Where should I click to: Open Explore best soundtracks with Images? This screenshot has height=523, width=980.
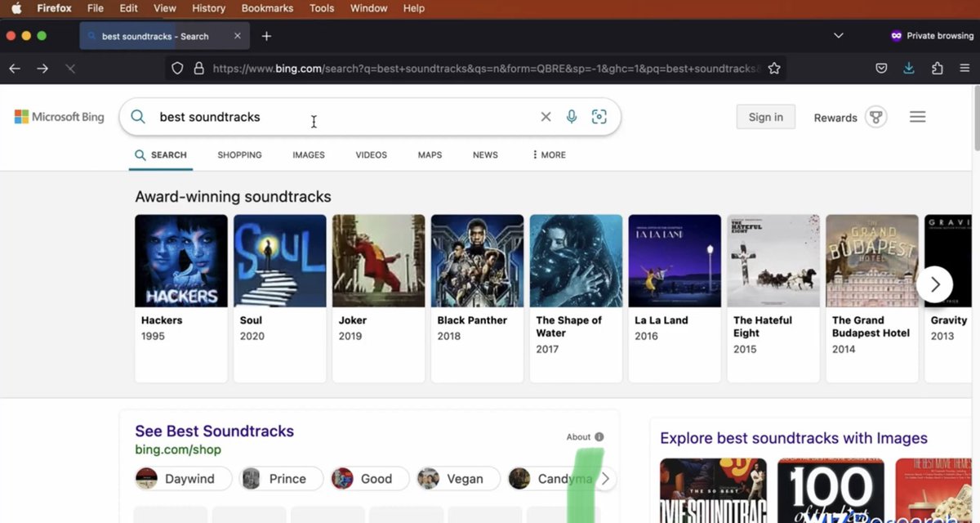(794, 438)
